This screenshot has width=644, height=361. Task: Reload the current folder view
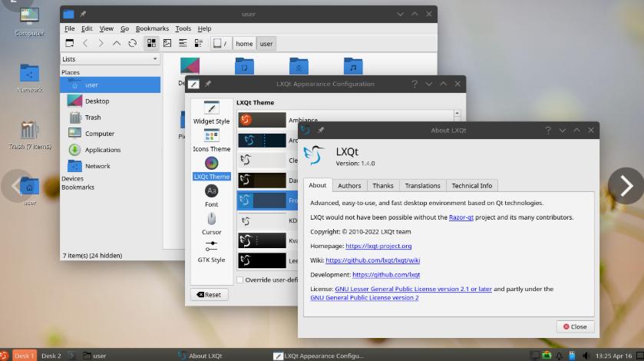pos(132,43)
